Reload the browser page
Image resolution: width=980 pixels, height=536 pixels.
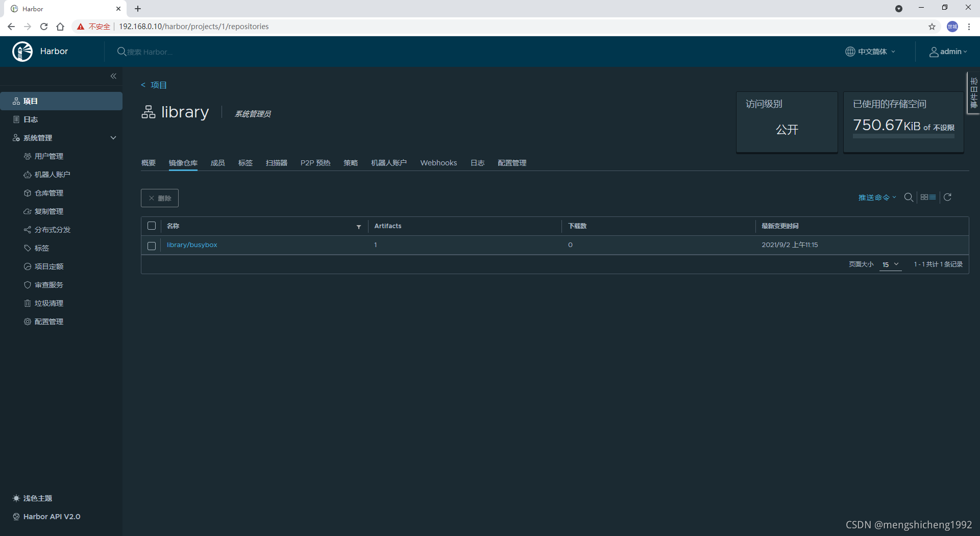tap(44, 27)
